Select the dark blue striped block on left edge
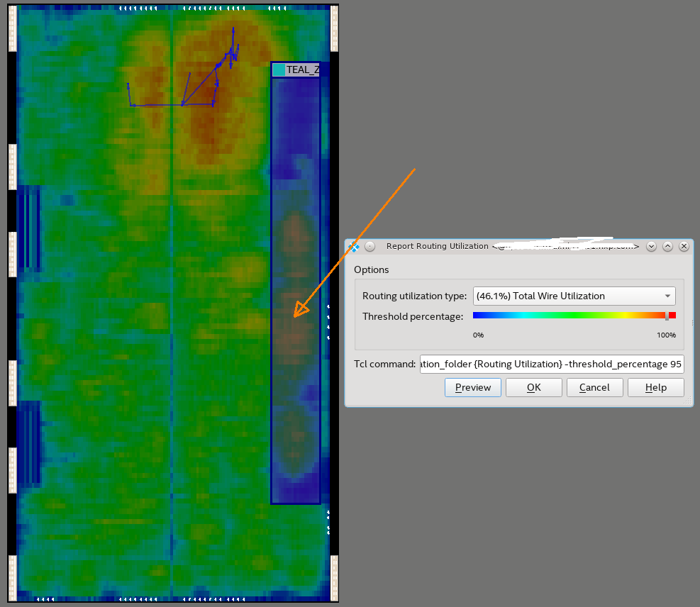This screenshot has width=700, height=607. [x=28, y=227]
